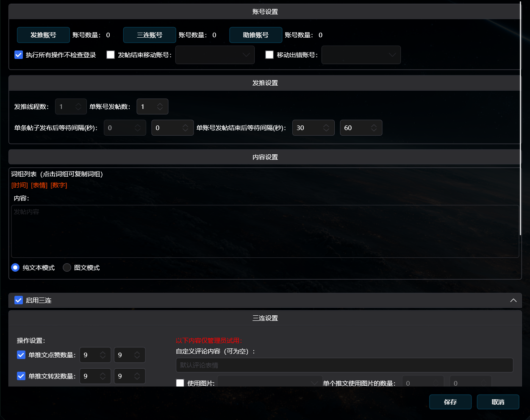Select 纯文本模式 radio option
The image size is (530, 420).
[15, 267]
